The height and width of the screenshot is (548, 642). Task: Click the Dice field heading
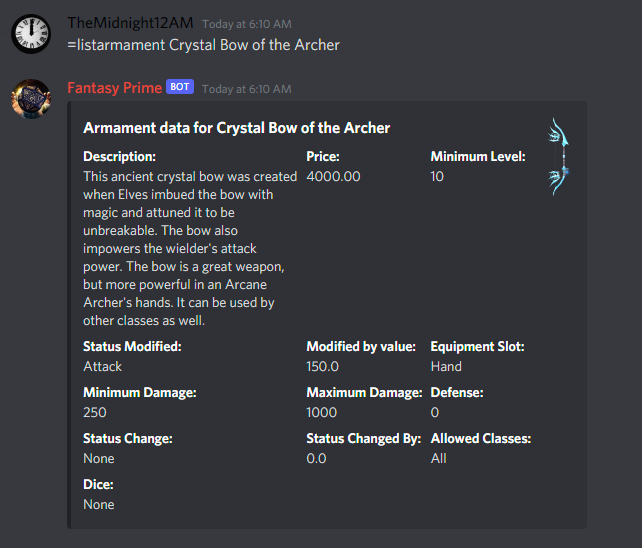coord(97,485)
